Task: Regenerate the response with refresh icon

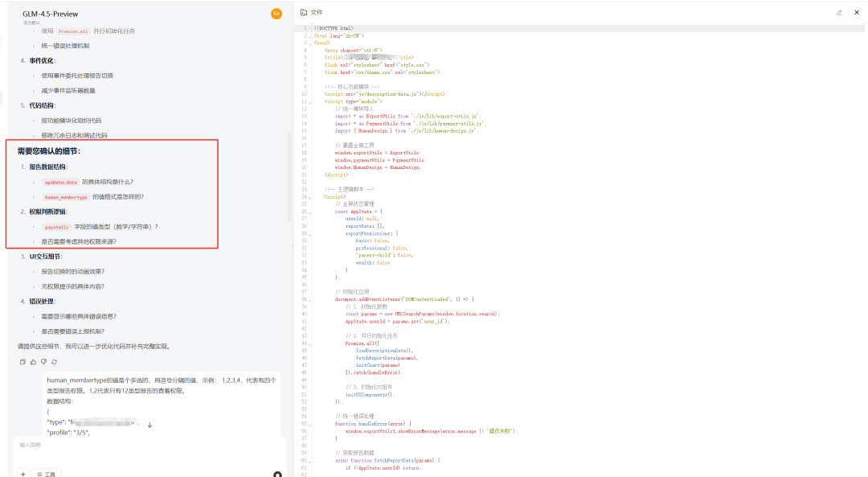Action: (x=54, y=362)
